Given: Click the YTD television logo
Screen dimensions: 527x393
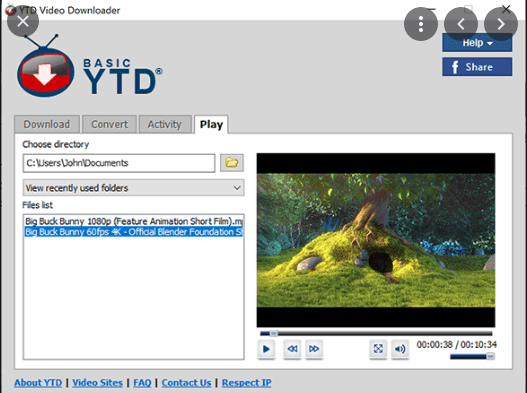Looking at the screenshot, I should pyautogui.click(x=45, y=67).
